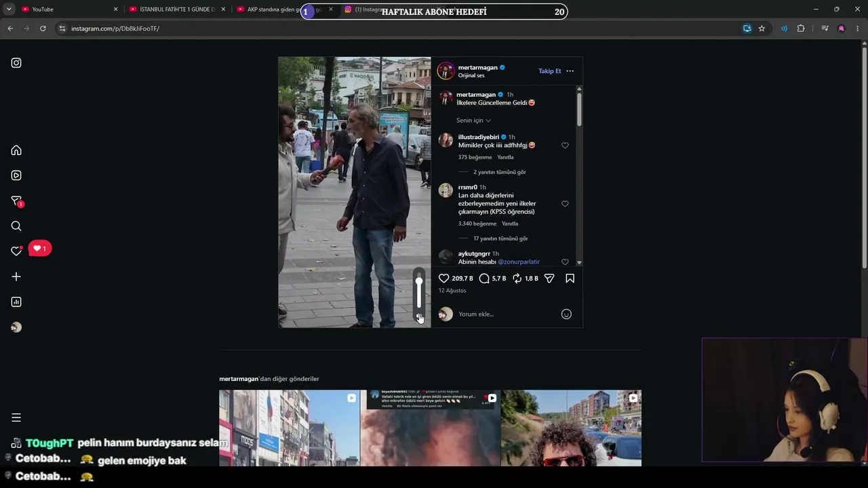Adjust the video volume slider
868x488 pixels.
(x=419, y=292)
